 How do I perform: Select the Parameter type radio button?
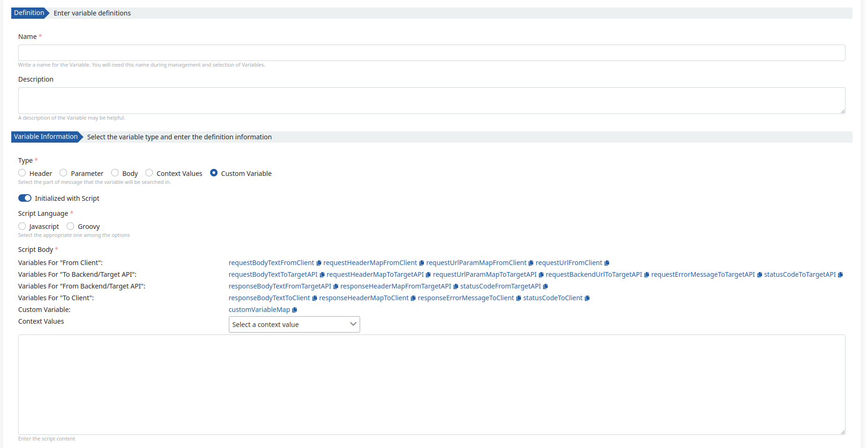click(63, 173)
